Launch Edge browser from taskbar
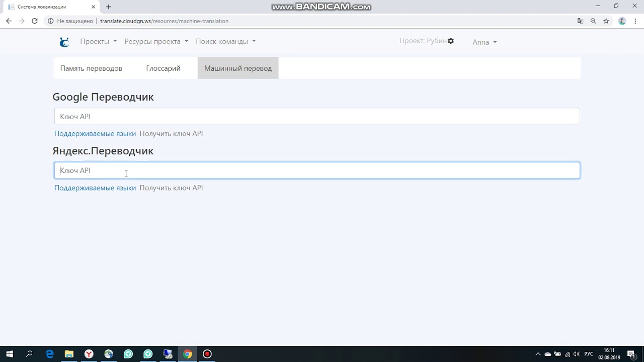 click(49, 354)
